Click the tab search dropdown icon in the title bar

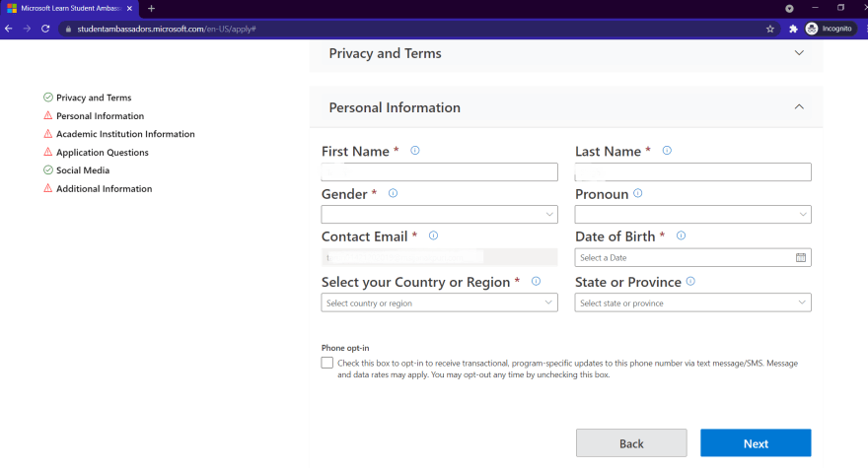[789, 8]
